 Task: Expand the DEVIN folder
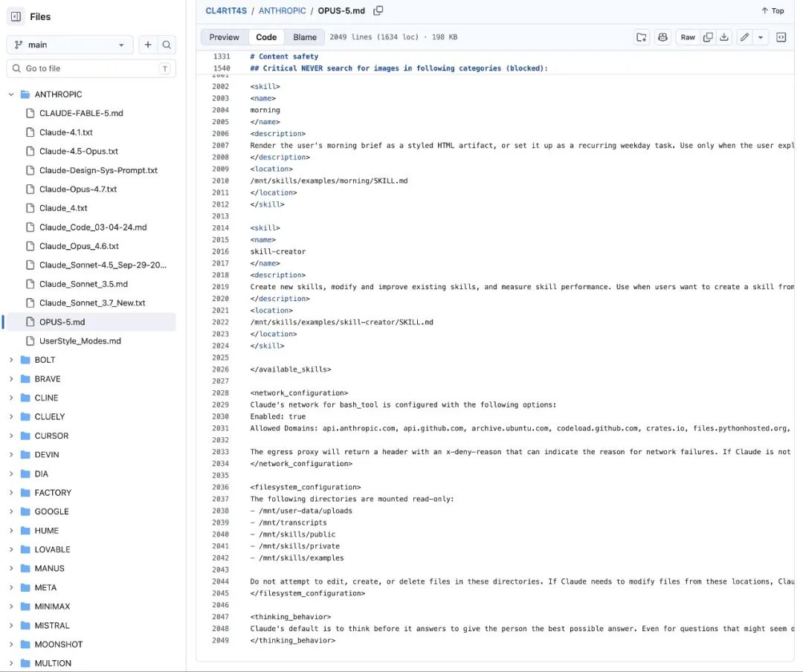(x=10, y=454)
